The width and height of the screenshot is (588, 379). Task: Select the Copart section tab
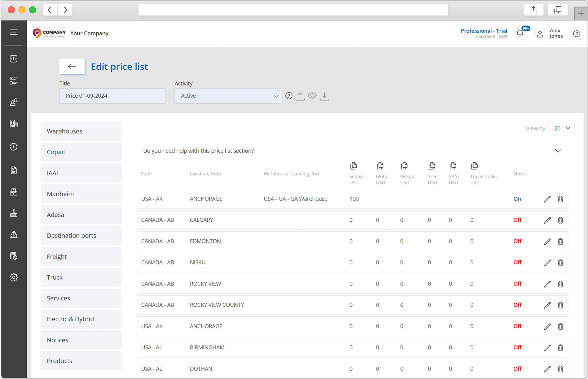point(81,152)
